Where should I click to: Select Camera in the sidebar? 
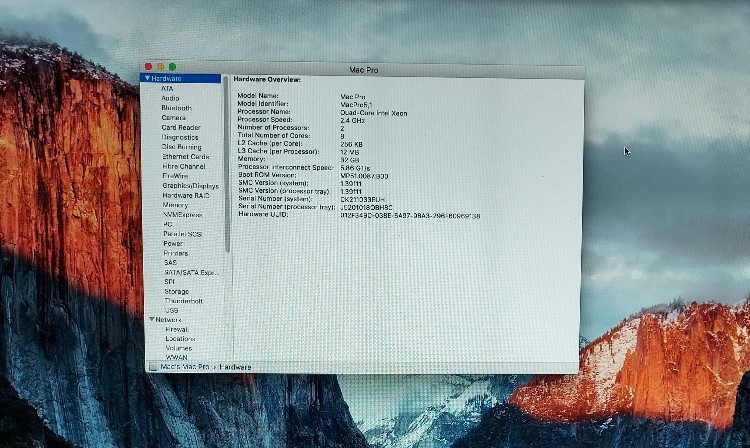[x=173, y=118]
